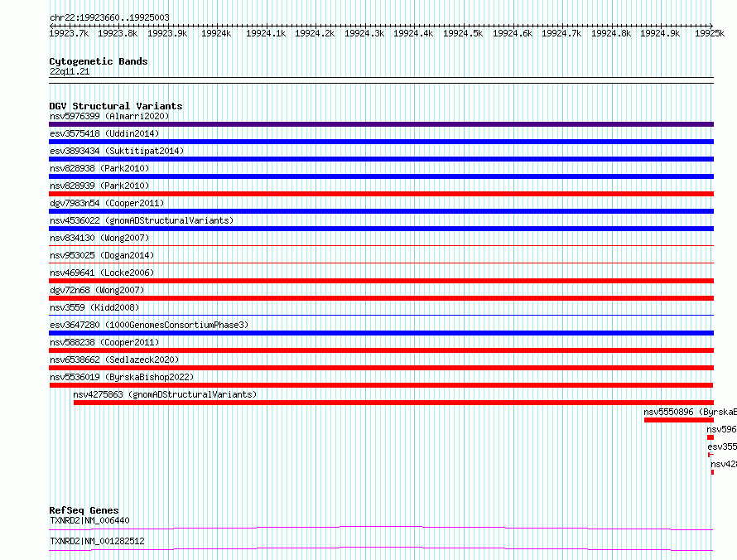Select the purple nsv5976399 variant bar
This screenshot has height=560, width=737.
[381, 124]
